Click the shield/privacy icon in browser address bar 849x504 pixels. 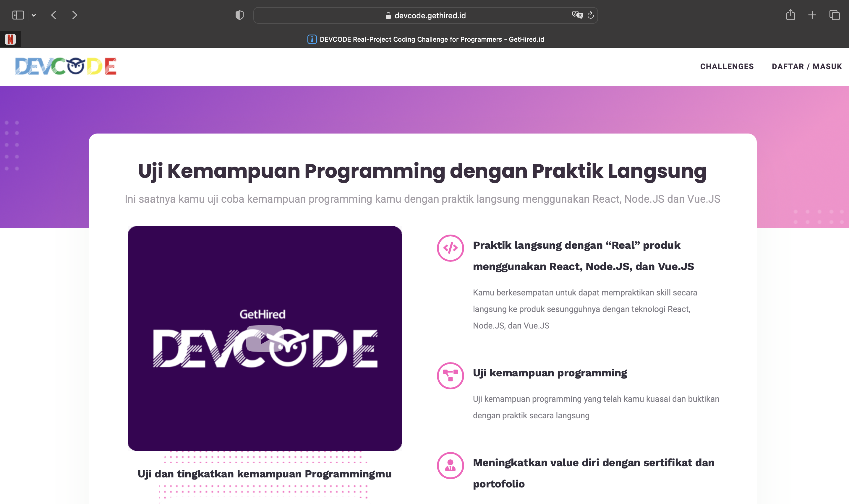coord(239,15)
